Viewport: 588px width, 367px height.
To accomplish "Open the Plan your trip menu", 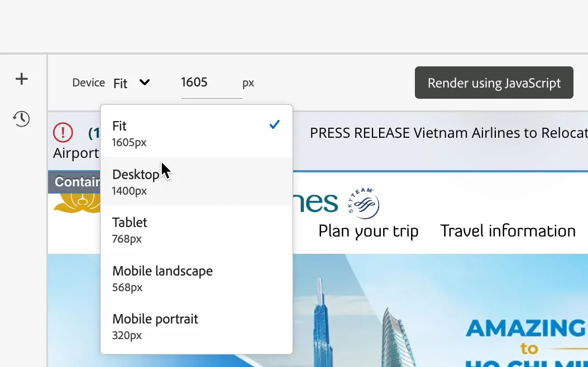I will 368,231.
